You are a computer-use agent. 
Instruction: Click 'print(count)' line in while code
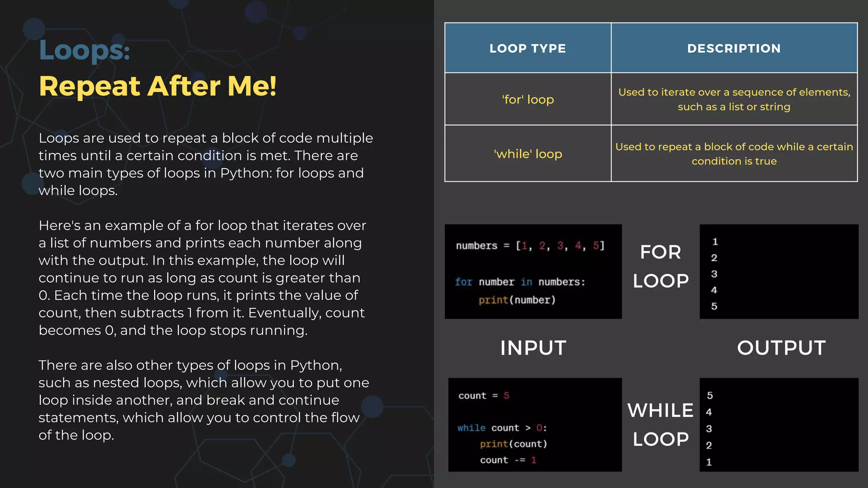(513, 444)
